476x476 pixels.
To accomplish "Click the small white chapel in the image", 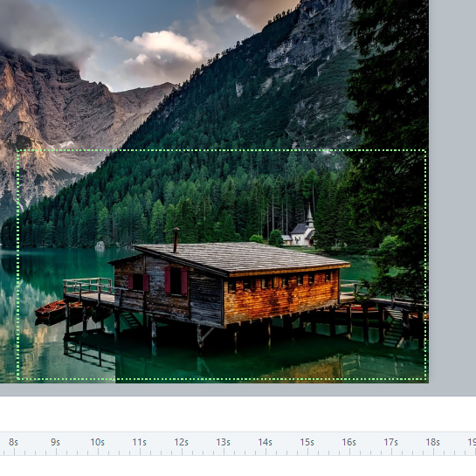I will coord(302,231).
